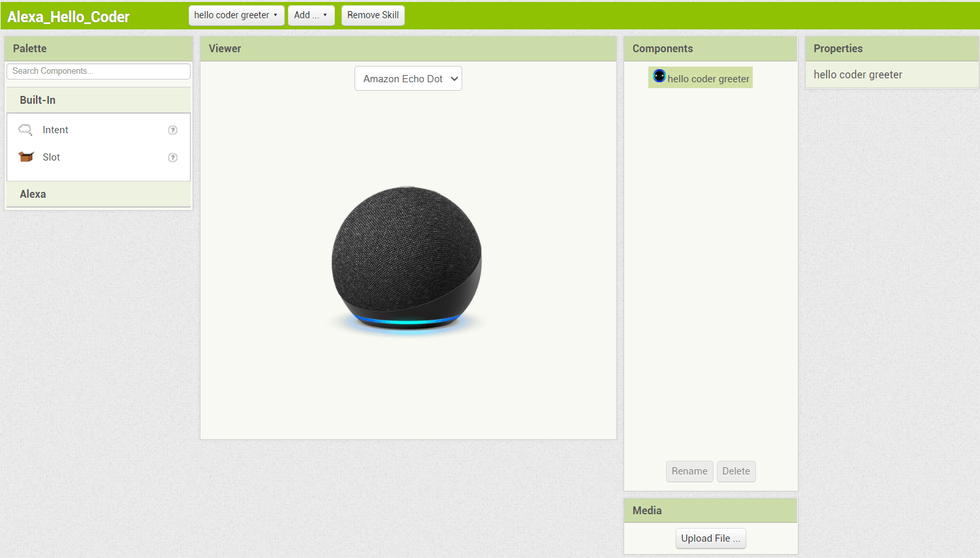The image size is (980, 558).
Task: Open the Amazon Echo Dot device selector
Action: coord(408,78)
